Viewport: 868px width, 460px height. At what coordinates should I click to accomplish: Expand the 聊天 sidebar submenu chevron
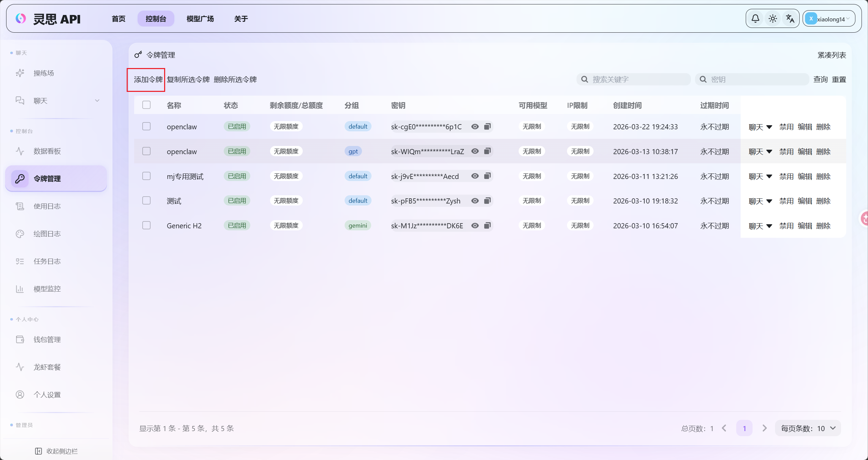pos(97,101)
